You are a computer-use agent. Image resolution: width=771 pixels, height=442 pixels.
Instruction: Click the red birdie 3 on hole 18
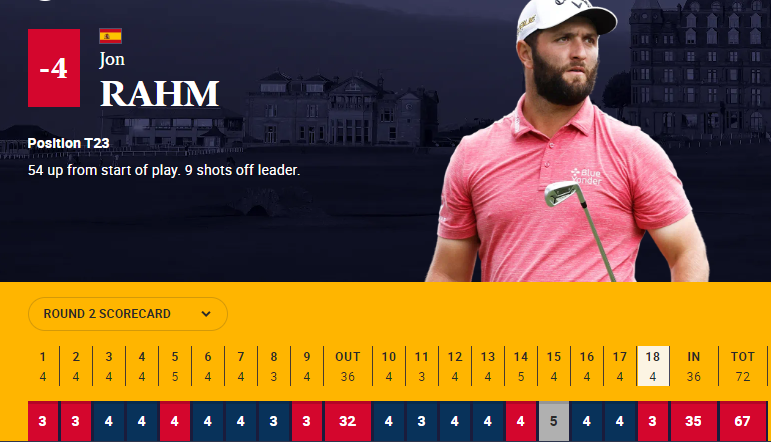tap(652, 421)
